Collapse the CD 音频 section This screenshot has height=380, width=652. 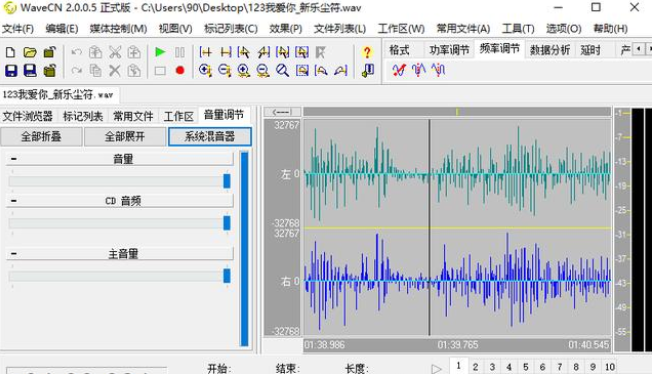14,201
